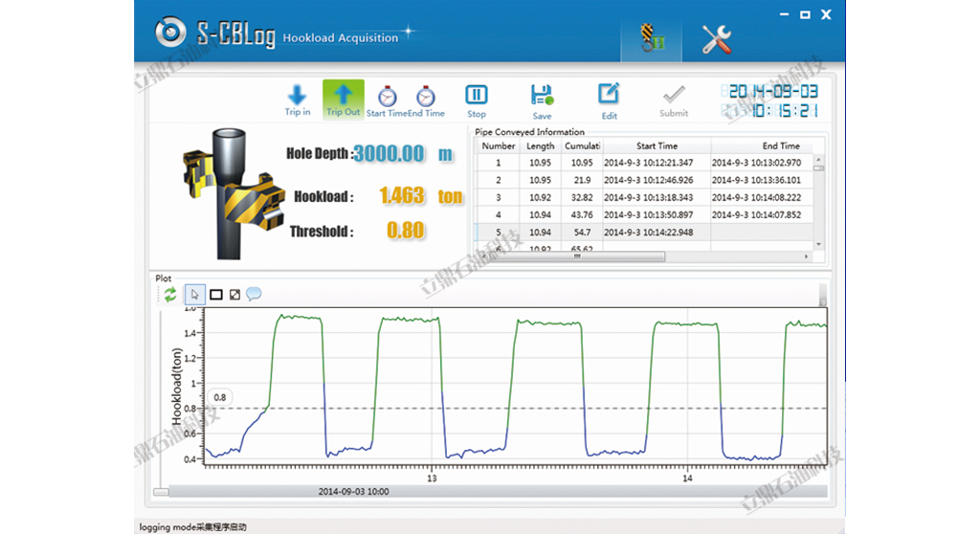
Task: Toggle the Trip Out mode button
Action: (x=343, y=97)
